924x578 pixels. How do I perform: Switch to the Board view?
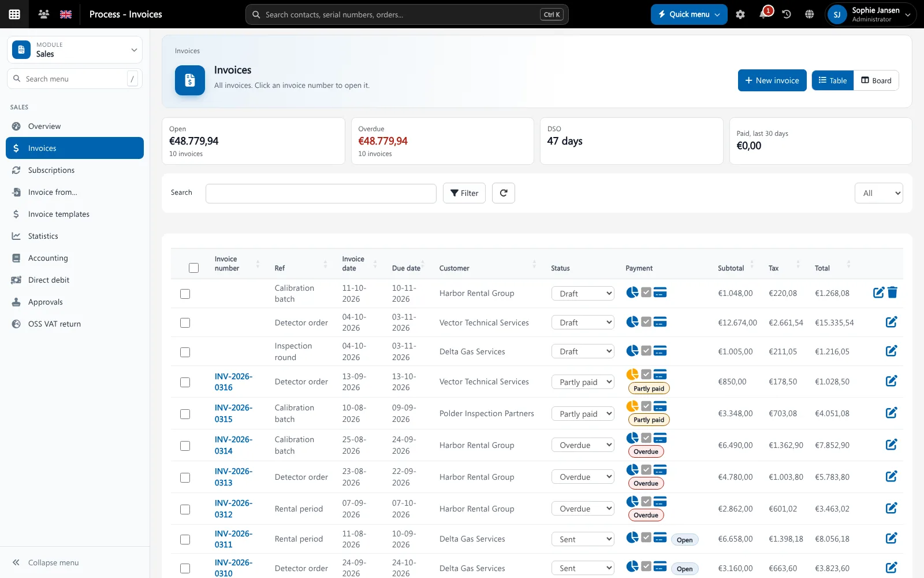(x=876, y=80)
